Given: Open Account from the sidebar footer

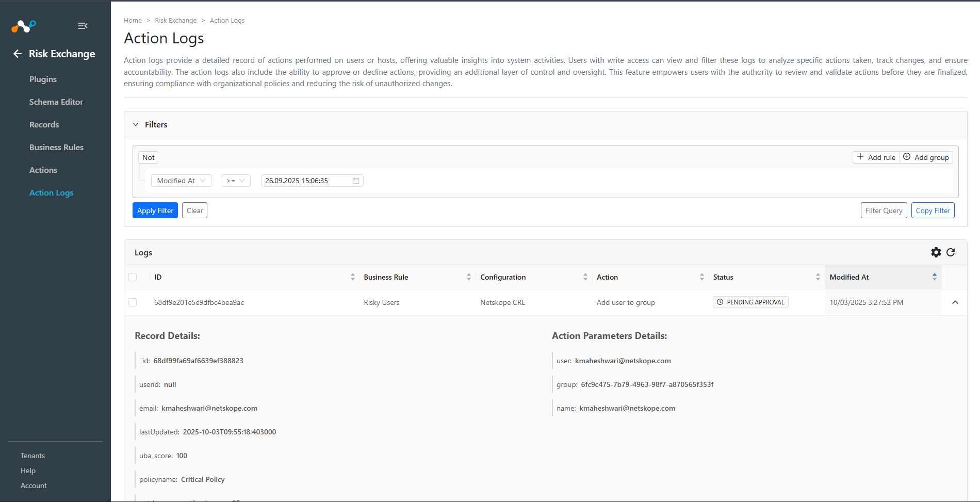Looking at the screenshot, I should pyautogui.click(x=34, y=485).
